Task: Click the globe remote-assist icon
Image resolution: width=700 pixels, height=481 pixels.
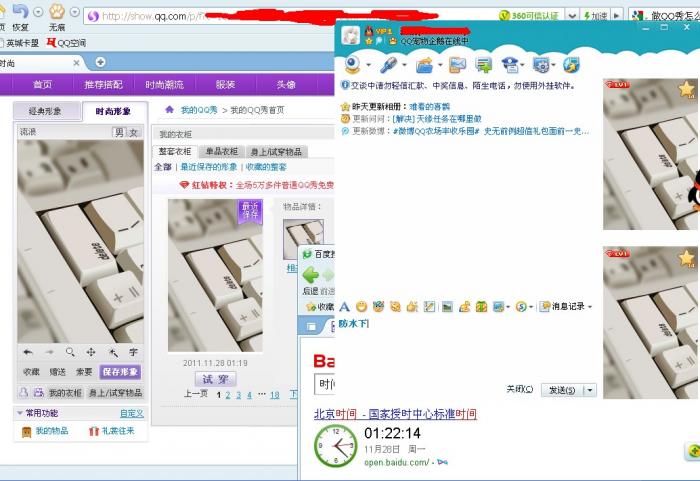Action: [x=571, y=65]
